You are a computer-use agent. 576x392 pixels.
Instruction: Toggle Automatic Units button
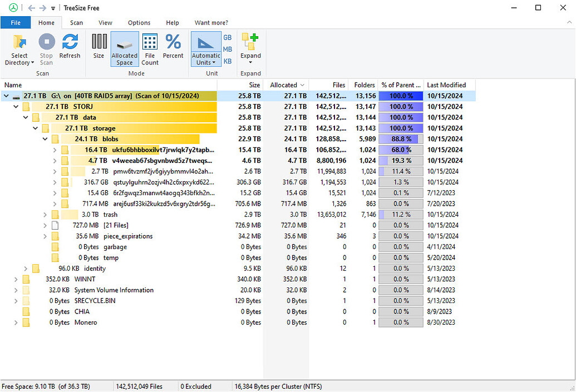206,49
